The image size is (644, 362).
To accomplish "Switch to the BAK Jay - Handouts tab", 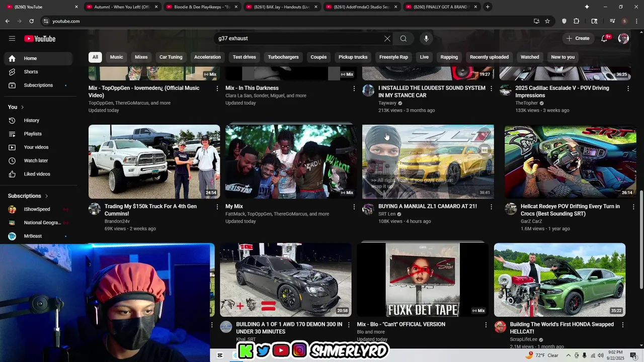I will tap(282, 7).
